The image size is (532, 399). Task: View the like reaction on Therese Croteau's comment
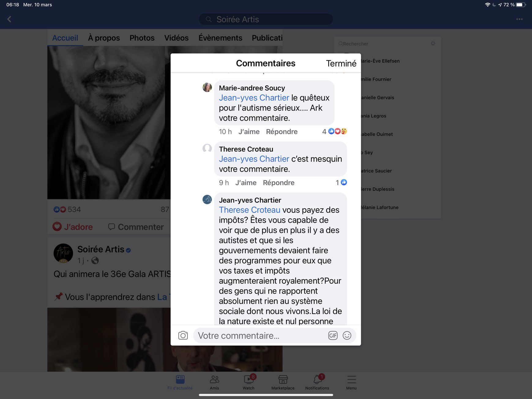pos(341,182)
